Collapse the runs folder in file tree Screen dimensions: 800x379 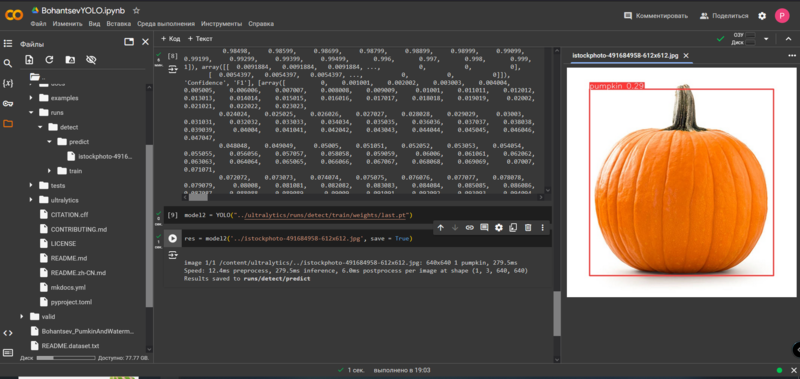coord(31,112)
